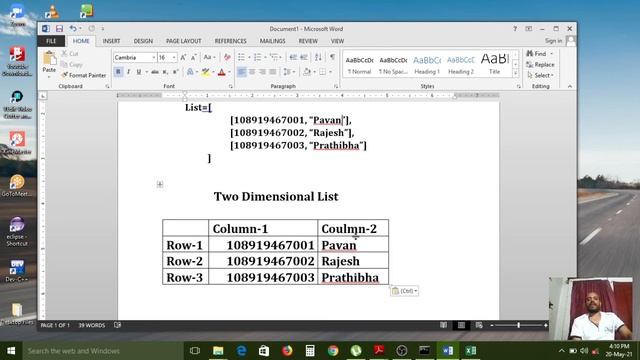The height and width of the screenshot is (360, 640).
Task: Toggle italic formatting
Action: [x=128, y=72]
